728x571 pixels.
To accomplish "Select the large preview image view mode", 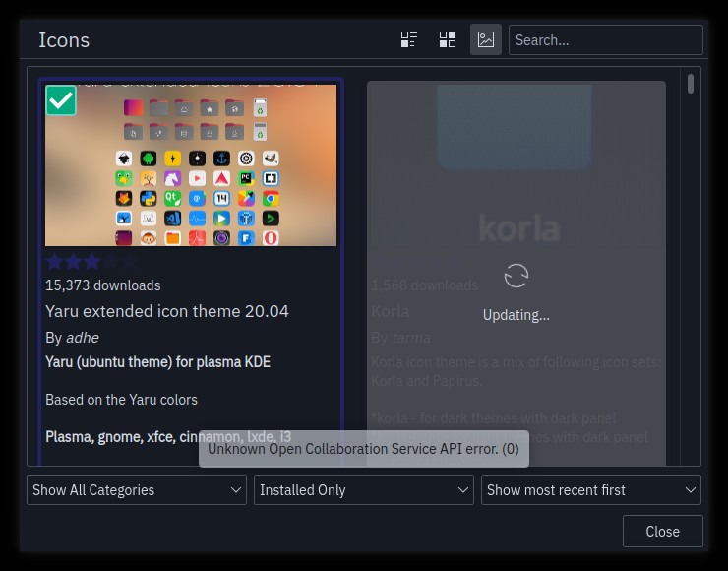I will pyautogui.click(x=486, y=39).
